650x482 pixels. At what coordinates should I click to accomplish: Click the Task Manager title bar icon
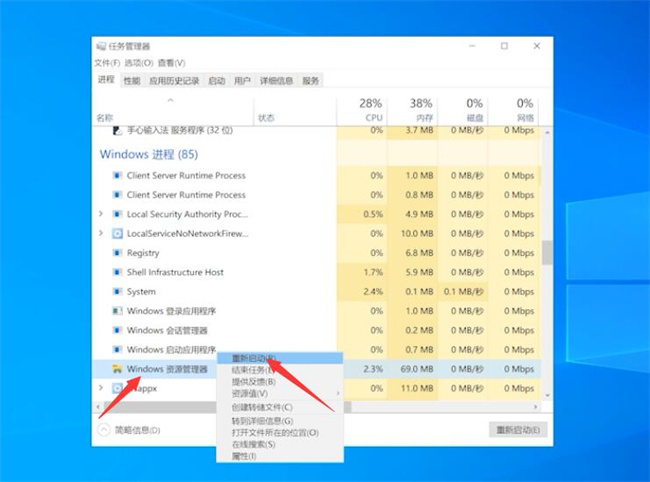click(100, 46)
